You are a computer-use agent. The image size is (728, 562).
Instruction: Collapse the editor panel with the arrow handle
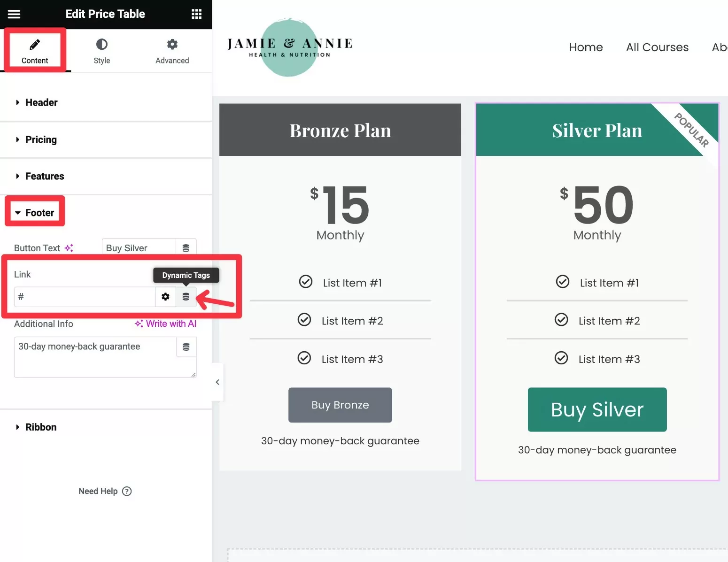pyautogui.click(x=217, y=382)
